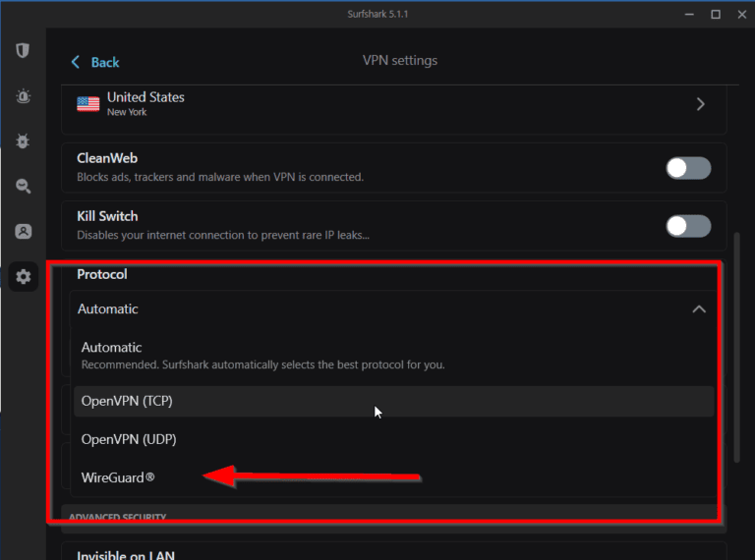755x560 pixels.
Task: Open the Antivirus bug icon in sidebar
Action: (x=23, y=141)
